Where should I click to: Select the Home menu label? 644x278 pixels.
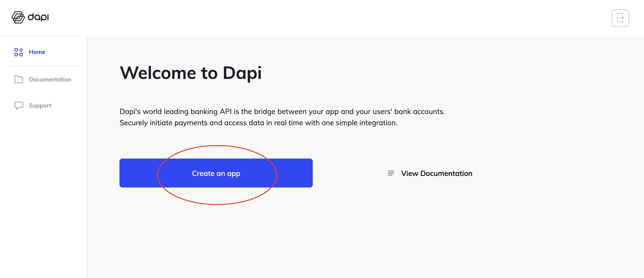[37, 52]
